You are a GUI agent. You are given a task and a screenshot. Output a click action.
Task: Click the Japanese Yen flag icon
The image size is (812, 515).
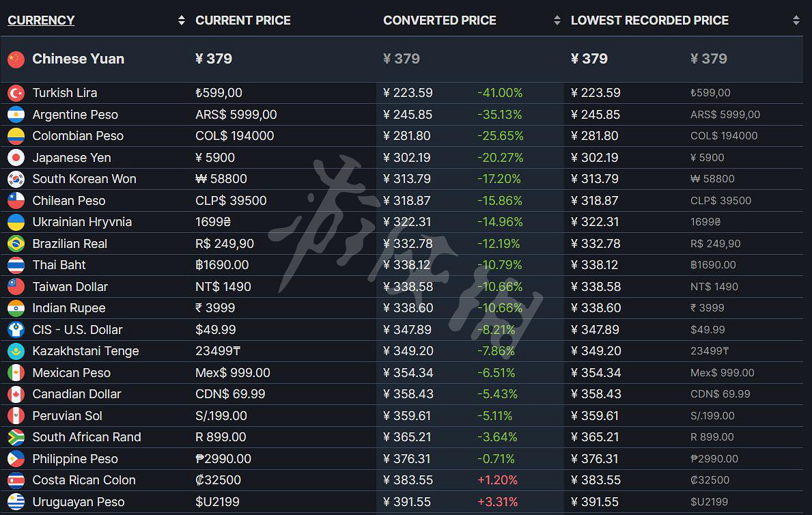click(x=16, y=158)
